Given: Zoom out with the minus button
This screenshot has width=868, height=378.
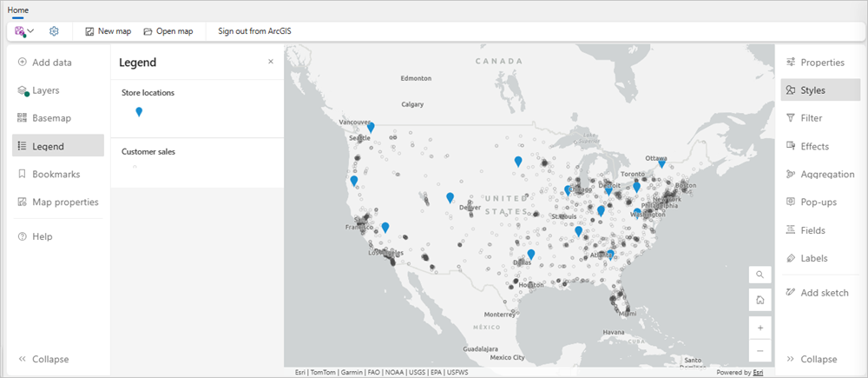Looking at the screenshot, I should click(x=760, y=351).
